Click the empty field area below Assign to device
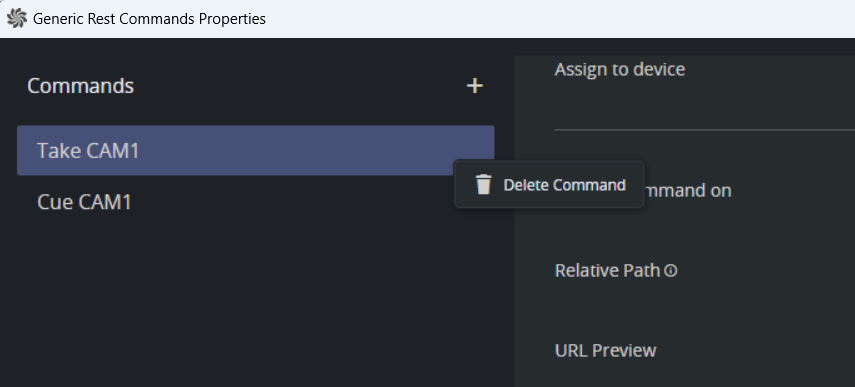The height and width of the screenshot is (387, 855). 705,105
